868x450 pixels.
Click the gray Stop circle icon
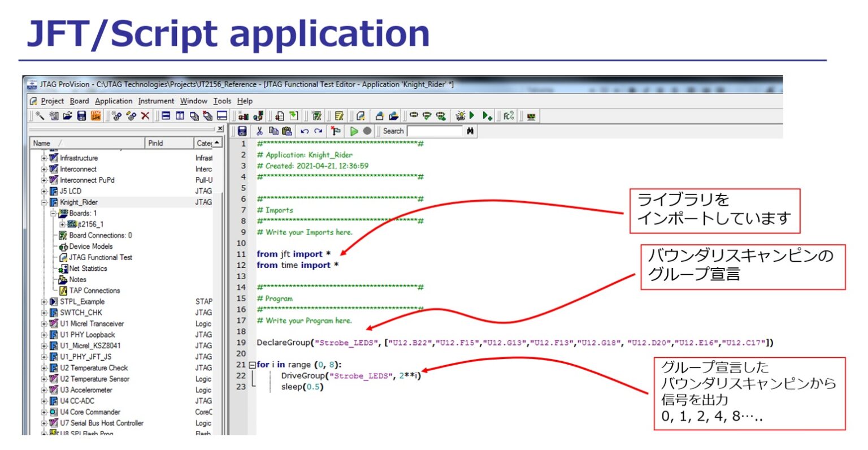pos(367,131)
